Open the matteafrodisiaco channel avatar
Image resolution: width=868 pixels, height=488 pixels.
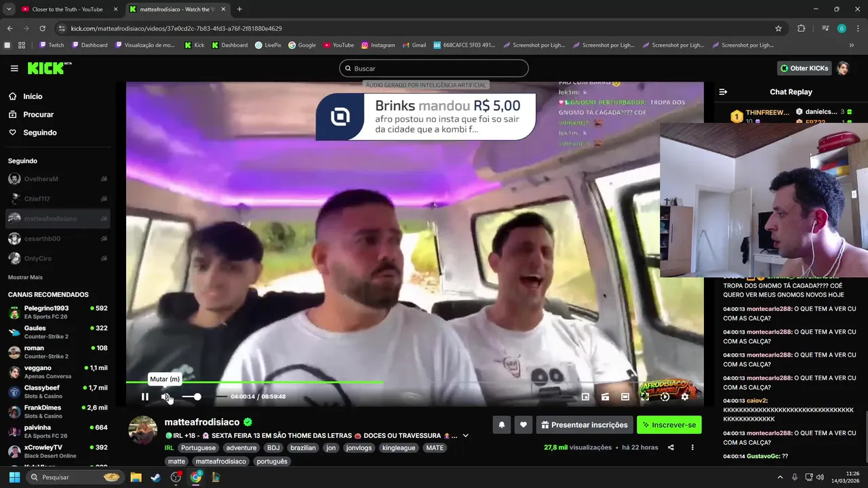coord(142,430)
